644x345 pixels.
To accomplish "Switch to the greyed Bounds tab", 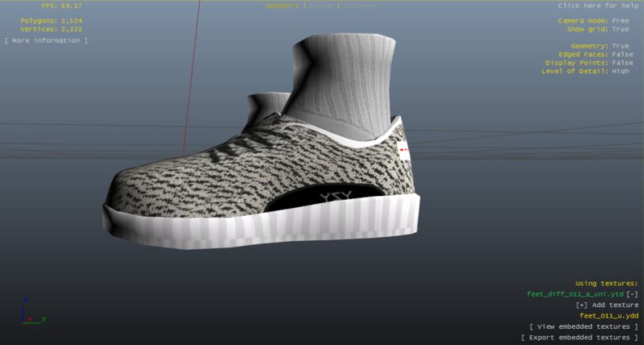I will [321, 6].
